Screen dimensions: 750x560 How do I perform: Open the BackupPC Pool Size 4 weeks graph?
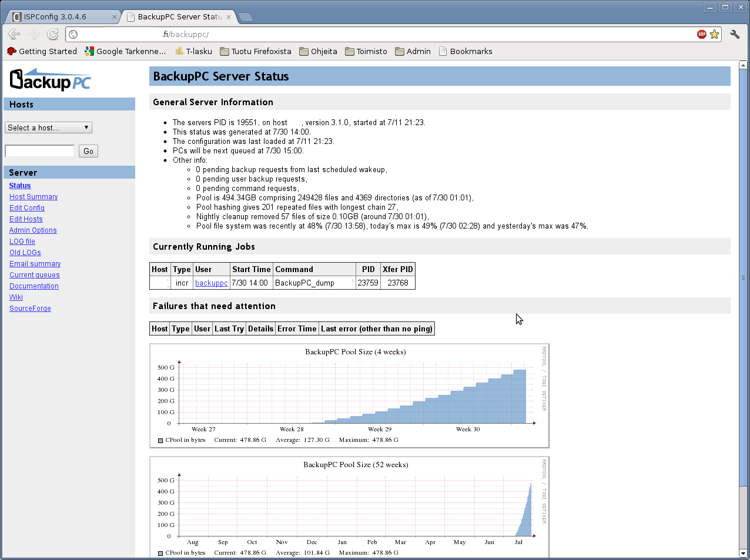pos(349,395)
